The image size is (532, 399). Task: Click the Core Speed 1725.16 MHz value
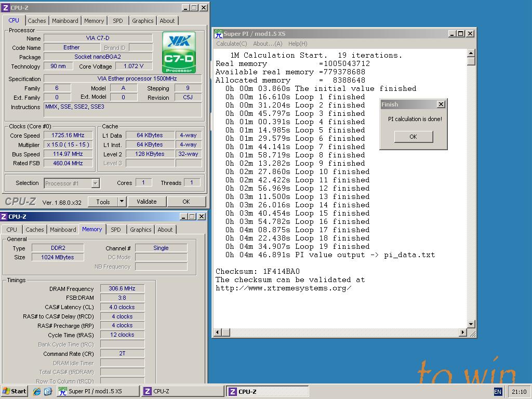point(68,135)
